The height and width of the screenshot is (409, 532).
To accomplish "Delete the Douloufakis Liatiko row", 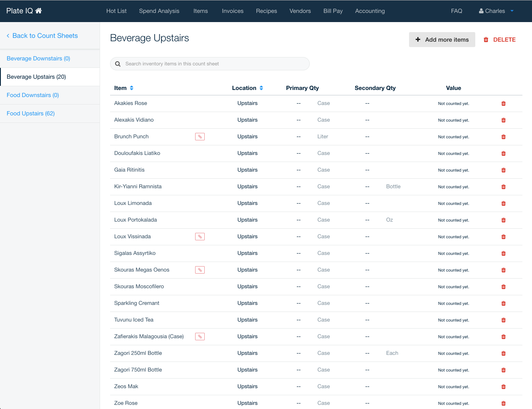I will tap(503, 153).
